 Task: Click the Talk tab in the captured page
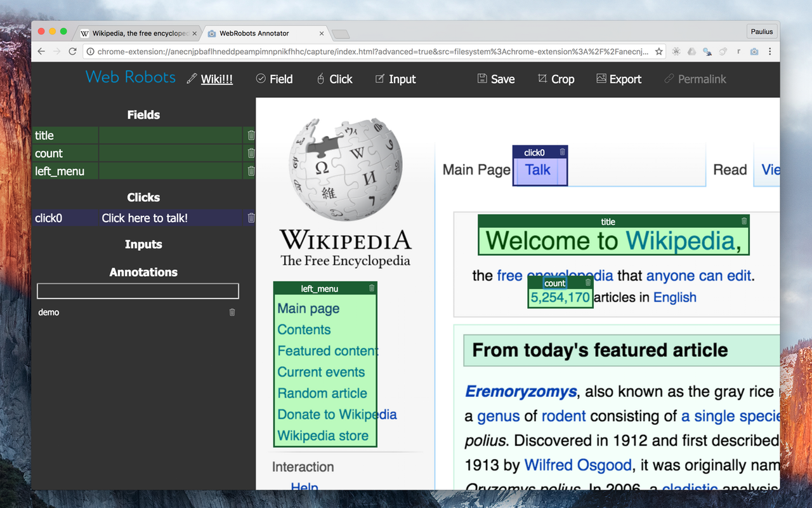pyautogui.click(x=538, y=170)
